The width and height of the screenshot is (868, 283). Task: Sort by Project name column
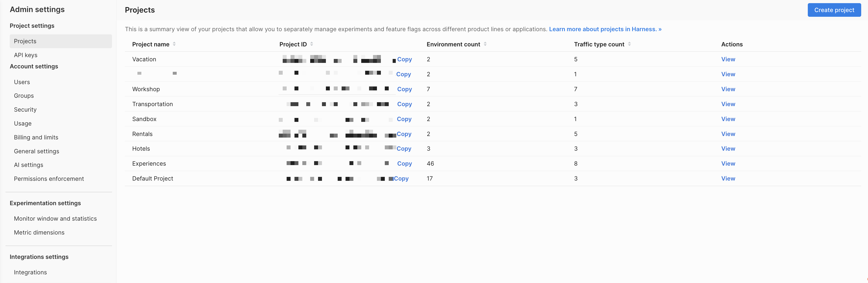click(174, 44)
